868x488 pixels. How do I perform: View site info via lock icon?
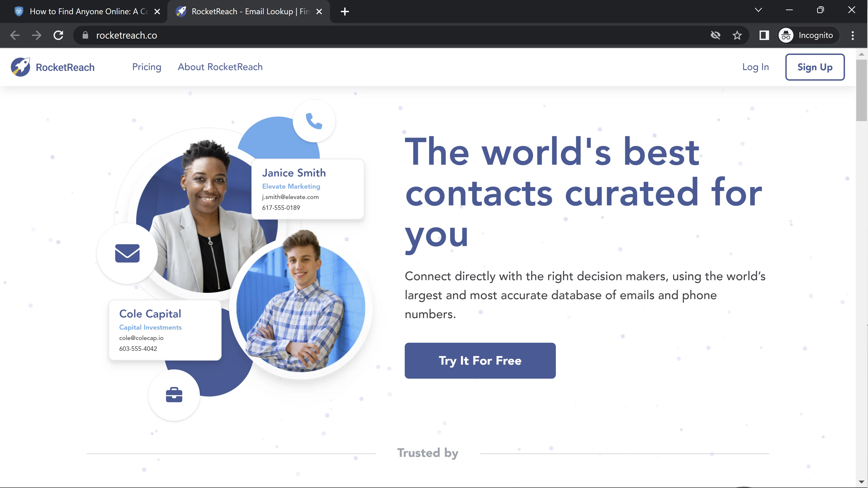click(85, 35)
